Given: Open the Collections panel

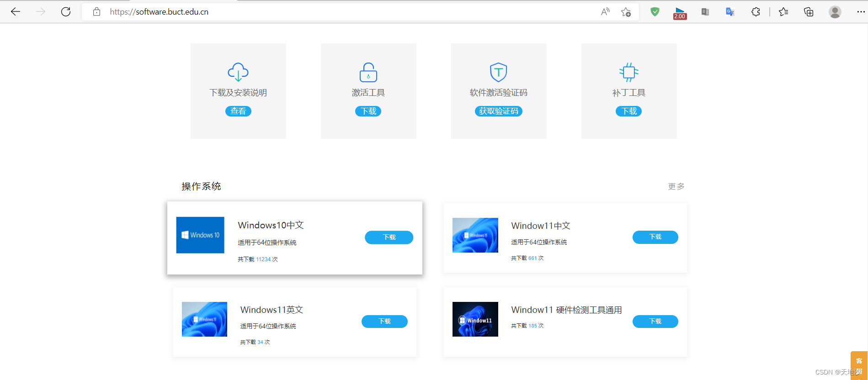Looking at the screenshot, I should tap(809, 12).
